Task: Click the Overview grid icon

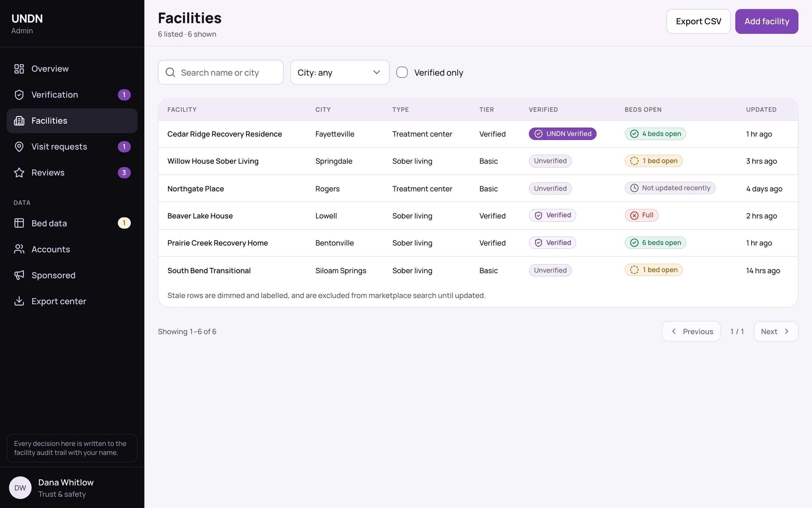Action: [19, 69]
